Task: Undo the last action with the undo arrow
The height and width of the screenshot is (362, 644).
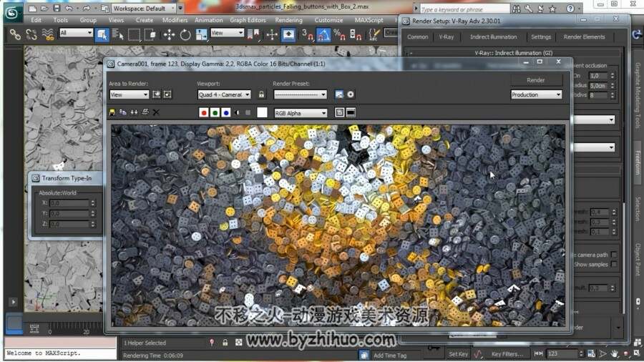Action: tap(69, 8)
